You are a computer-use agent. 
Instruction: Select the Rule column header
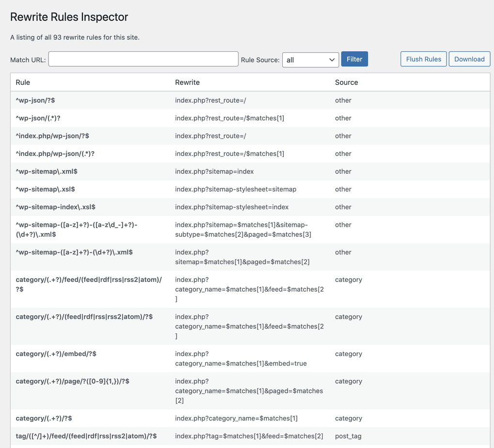(23, 82)
